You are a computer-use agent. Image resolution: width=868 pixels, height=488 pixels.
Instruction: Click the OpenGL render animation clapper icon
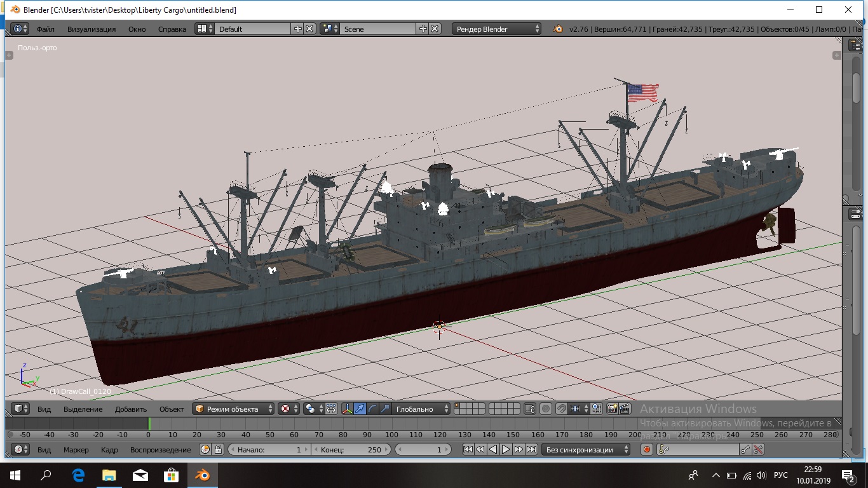click(625, 409)
